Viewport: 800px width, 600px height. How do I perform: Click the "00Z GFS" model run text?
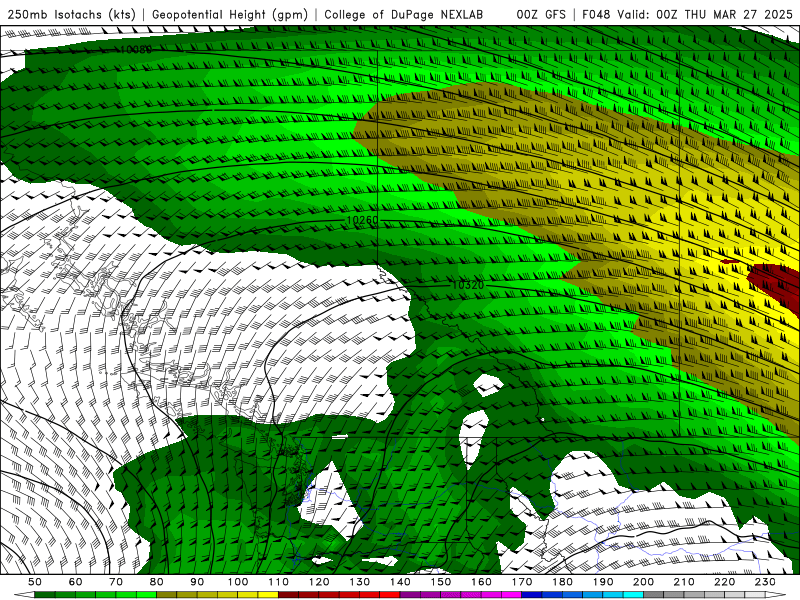point(541,14)
